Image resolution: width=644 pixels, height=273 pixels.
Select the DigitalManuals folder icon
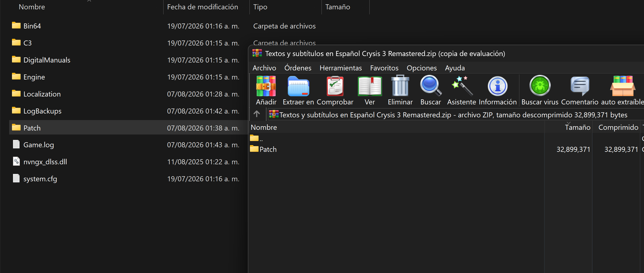(x=16, y=59)
